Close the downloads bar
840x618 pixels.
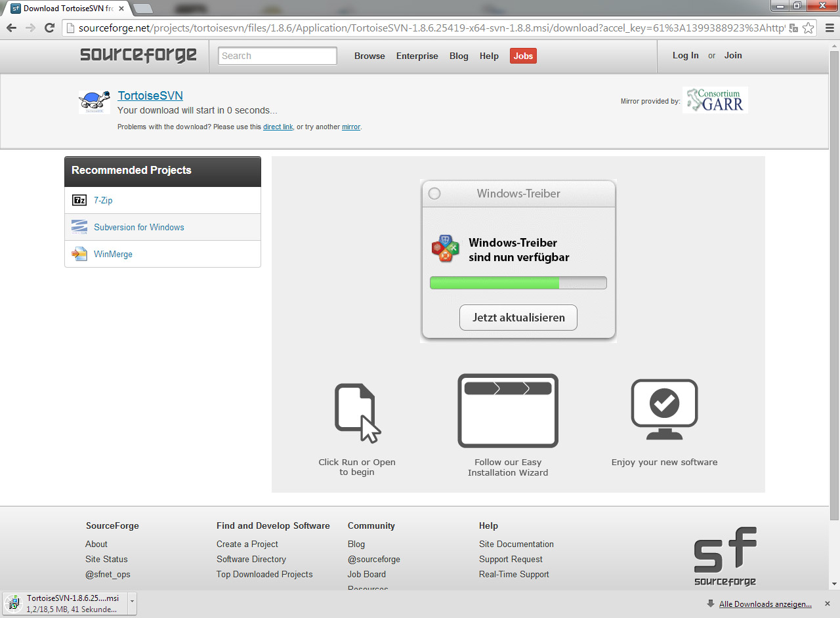828,604
